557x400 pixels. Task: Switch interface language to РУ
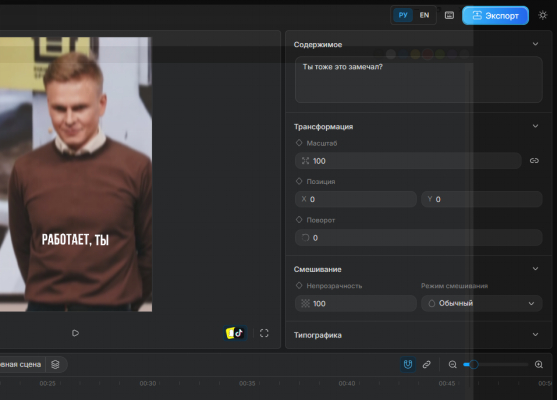point(403,15)
